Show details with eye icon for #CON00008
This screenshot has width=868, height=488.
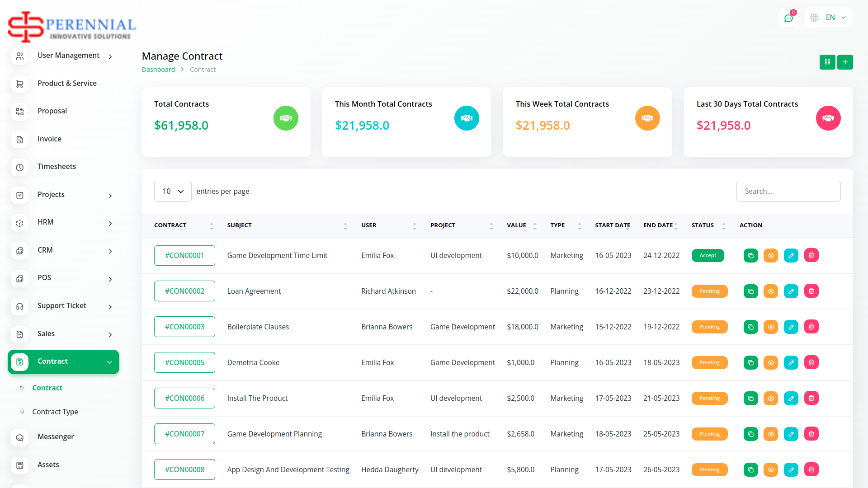pyautogui.click(x=771, y=470)
